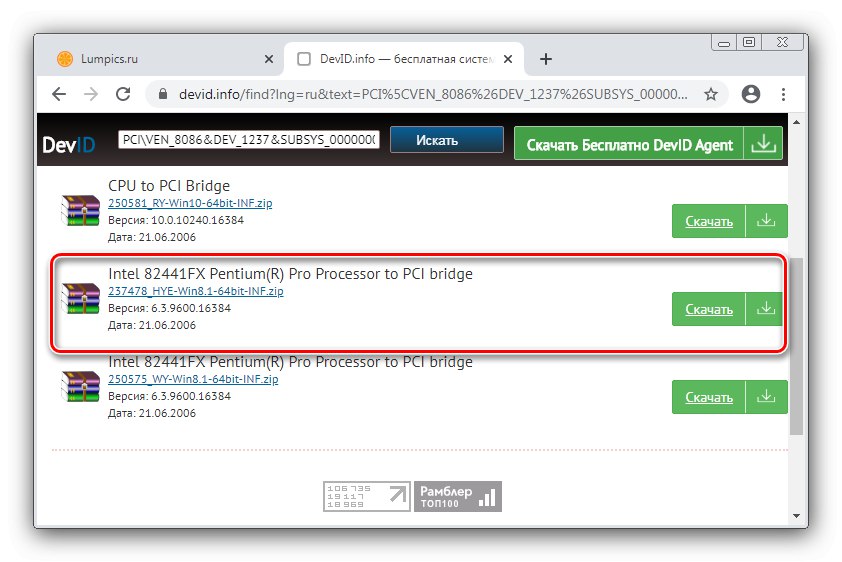The image size is (842, 562).
Task: Bookmark this page with the star icon
Action: [711, 94]
